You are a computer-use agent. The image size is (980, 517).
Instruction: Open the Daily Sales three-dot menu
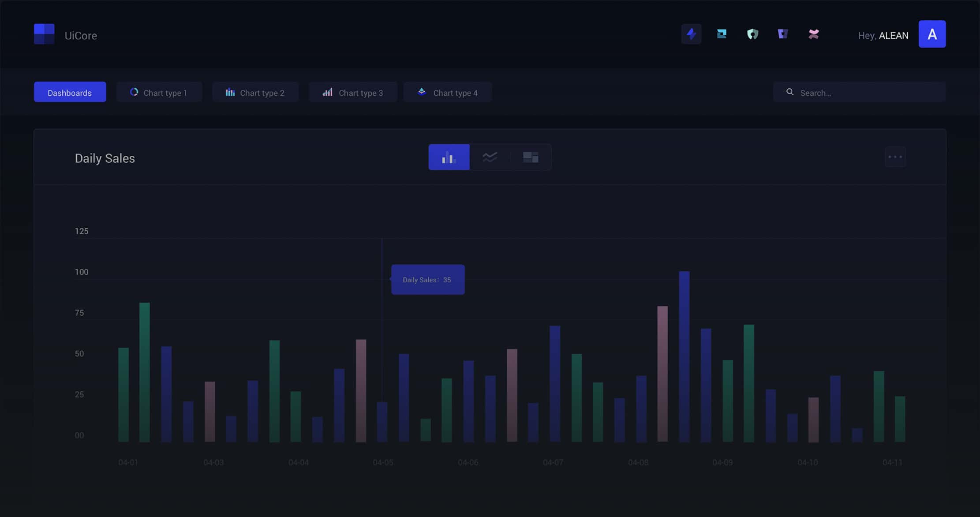(x=895, y=157)
